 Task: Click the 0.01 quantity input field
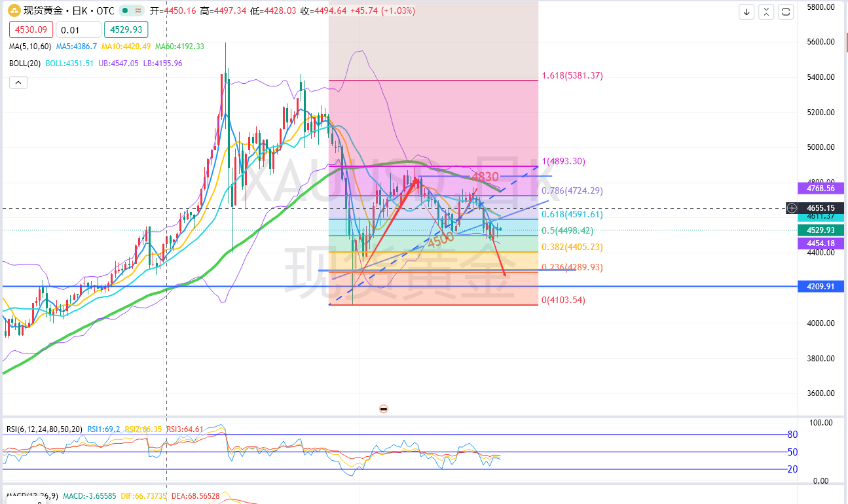[x=79, y=29]
